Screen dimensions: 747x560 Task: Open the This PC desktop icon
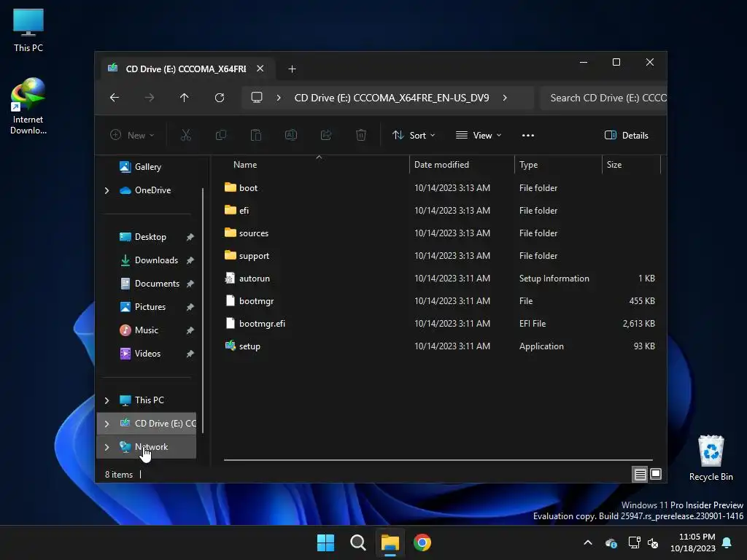[28, 31]
